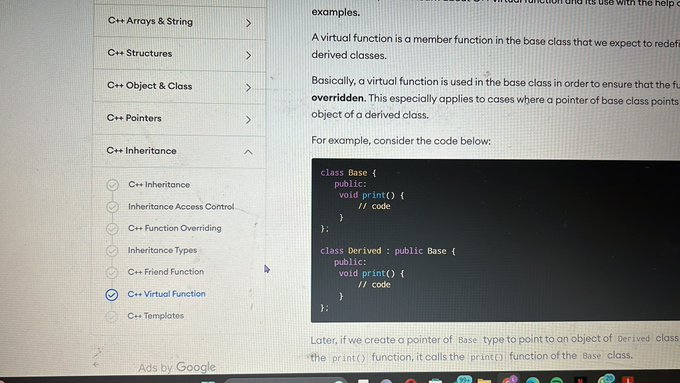Collapse the C++ Inheritance section

(179, 151)
